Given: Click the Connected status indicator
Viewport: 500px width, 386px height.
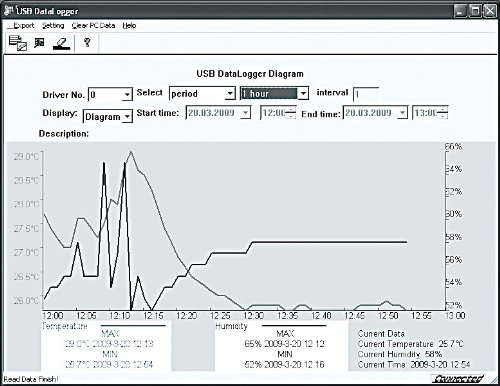Looking at the screenshot, I should (x=458, y=379).
